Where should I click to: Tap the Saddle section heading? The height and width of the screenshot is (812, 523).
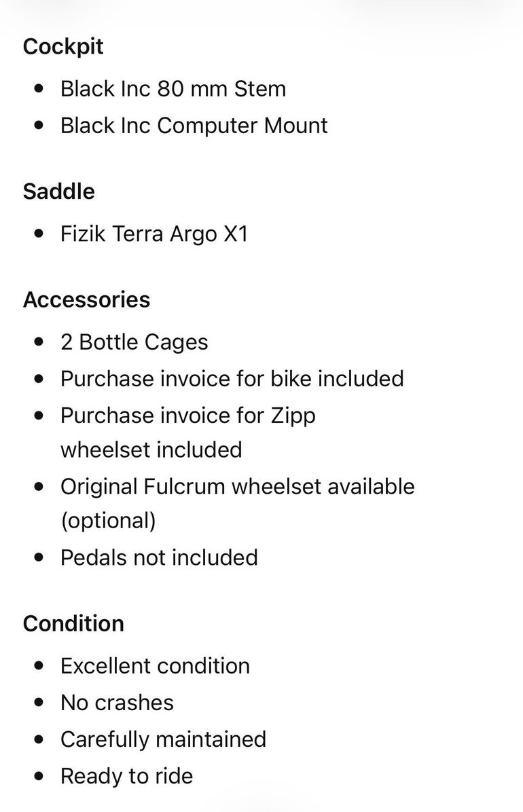point(59,191)
